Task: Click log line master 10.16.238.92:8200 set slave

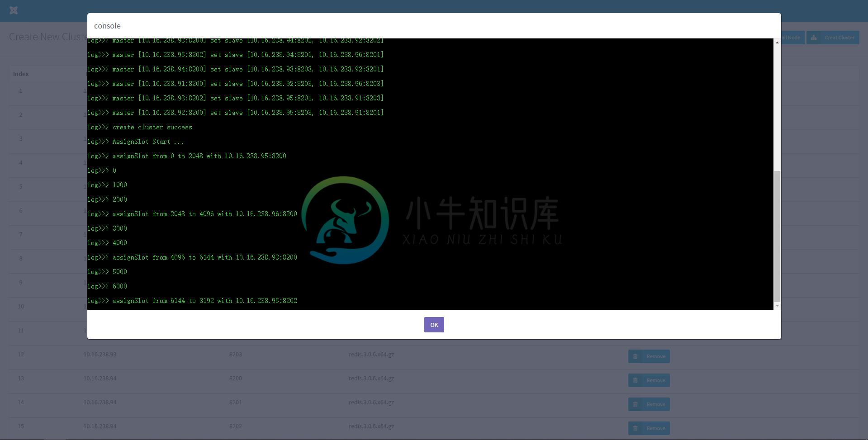Action: [235, 113]
